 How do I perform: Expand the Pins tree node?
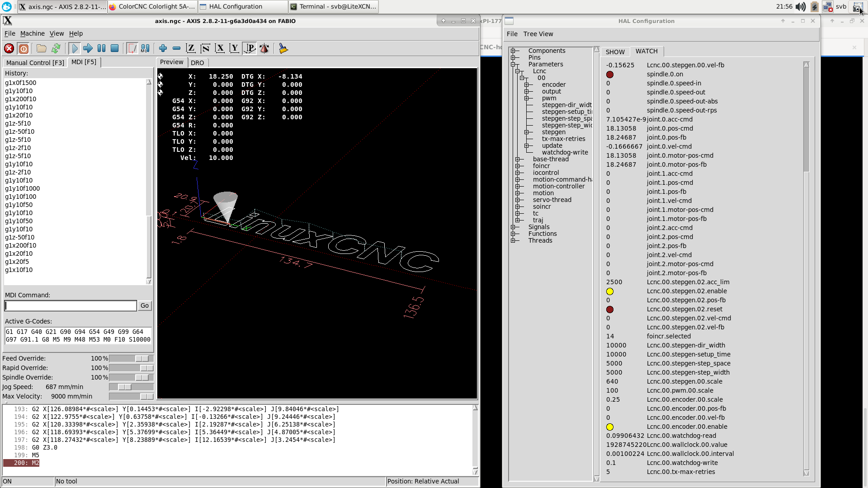pyautogui.click(x=513, y=57)
